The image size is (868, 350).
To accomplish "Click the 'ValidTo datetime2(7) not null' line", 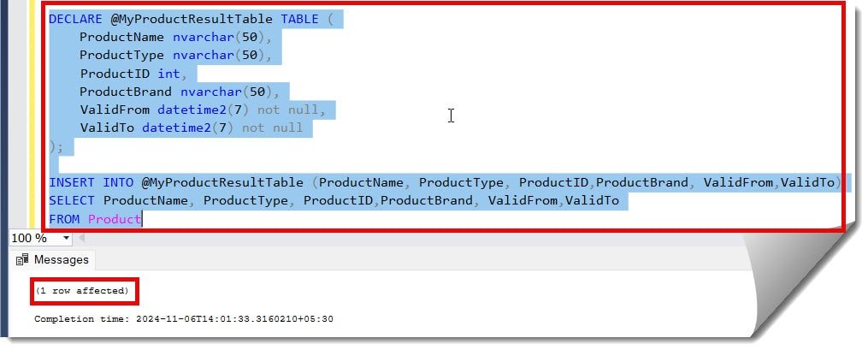I will (x=192, y=128).
